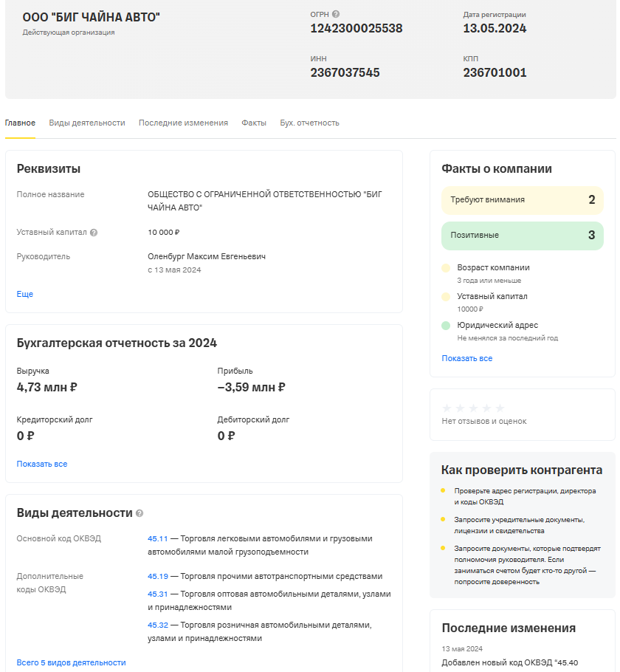
Task: Click the company title ООО "БИГ ЧАЙНА АВТО"
Action: (92, 18)
